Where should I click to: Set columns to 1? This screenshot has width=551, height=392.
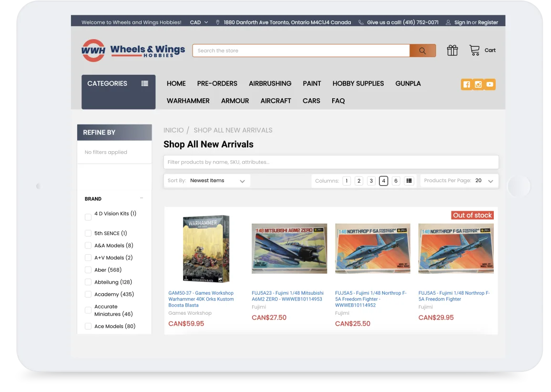(x=347, y=181)
